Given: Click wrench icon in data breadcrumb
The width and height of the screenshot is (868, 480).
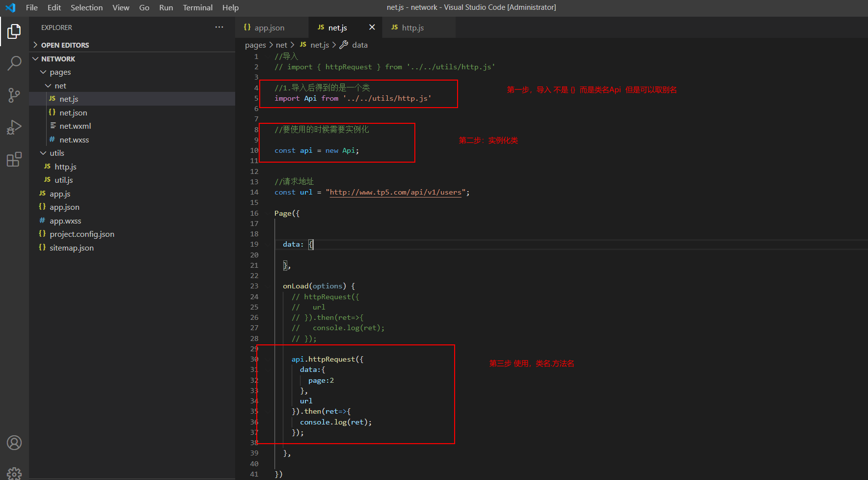Looking at the screenshot, I should 344,45.
